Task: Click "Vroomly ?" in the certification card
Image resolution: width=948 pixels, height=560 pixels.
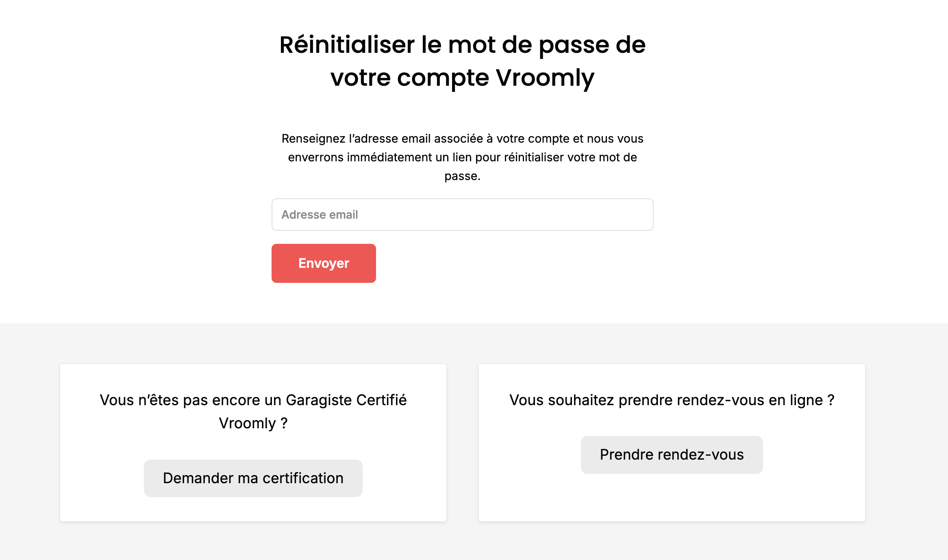Action: pos(253,423)
